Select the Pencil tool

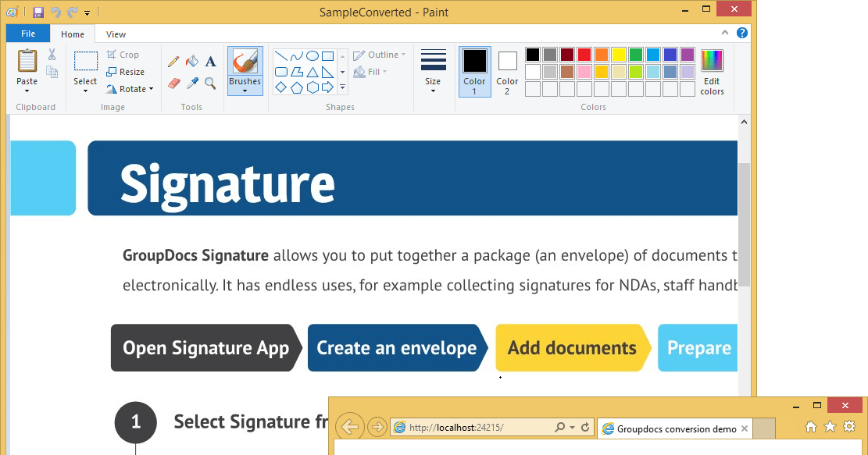[x=173, y=61]
